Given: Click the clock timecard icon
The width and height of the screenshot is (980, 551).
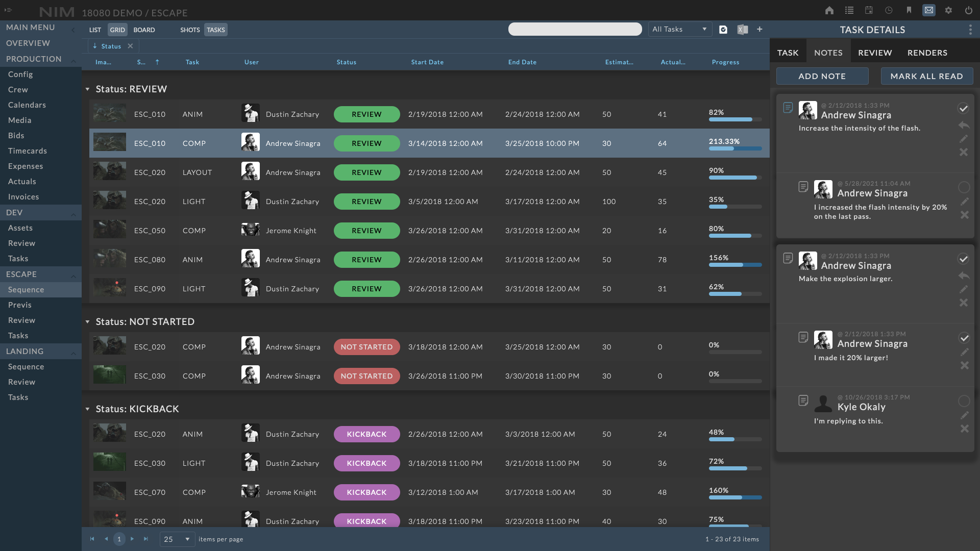Looking at the screenshot, I should [889, 10].
